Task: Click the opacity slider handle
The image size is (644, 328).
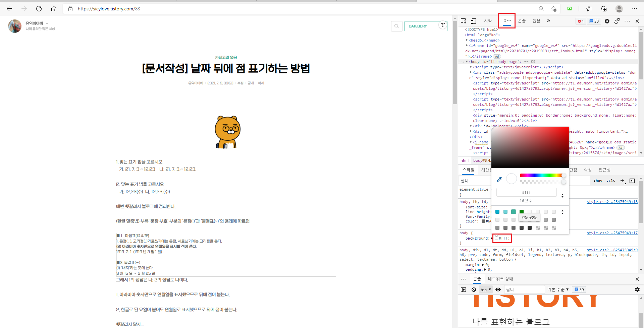Action: (563, 182)
